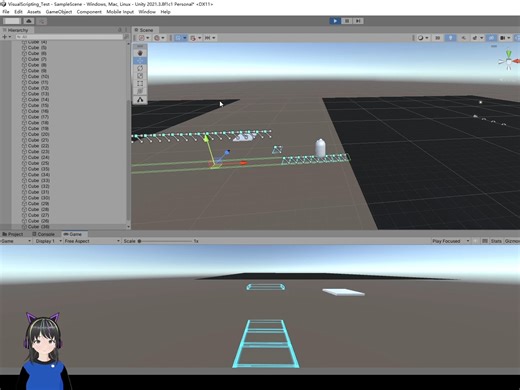520x390 pixels.
Task: Click the Hierarchy create plus icon
Action: click(x=5, y=37)
